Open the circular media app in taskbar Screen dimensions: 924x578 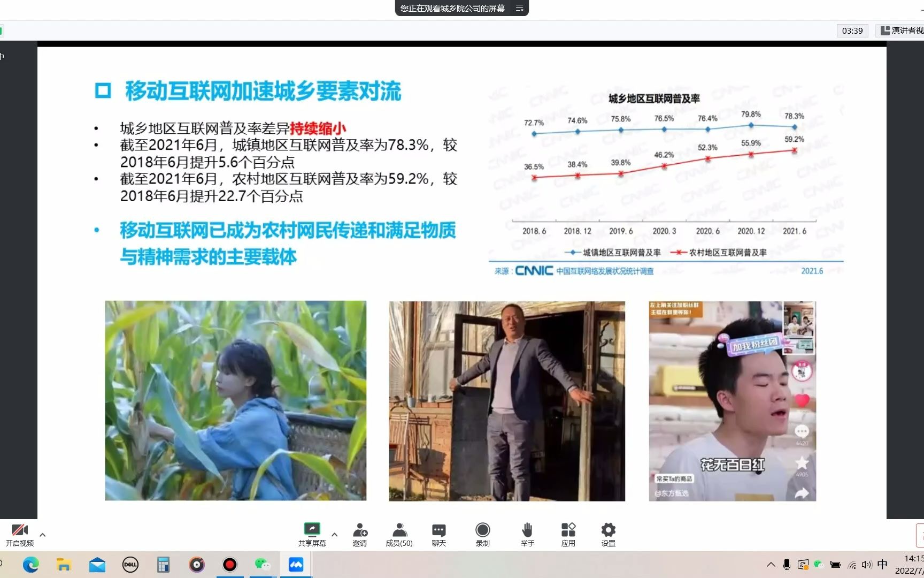tap(197, 565)
